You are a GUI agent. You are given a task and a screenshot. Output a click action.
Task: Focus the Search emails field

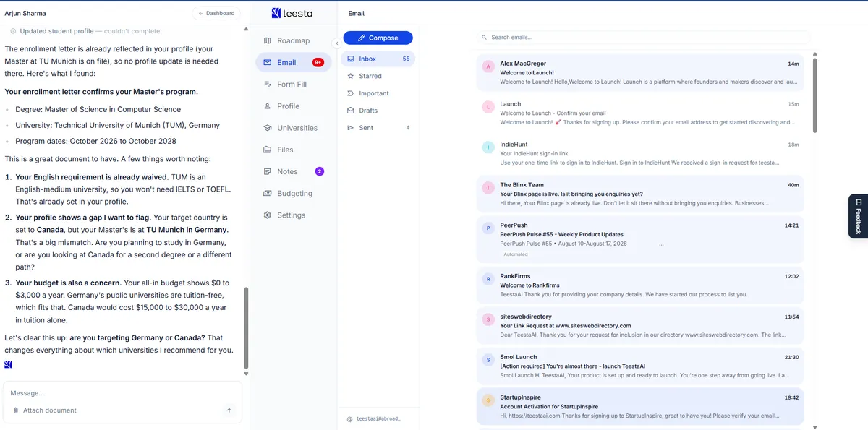click(x=644, y=38)
